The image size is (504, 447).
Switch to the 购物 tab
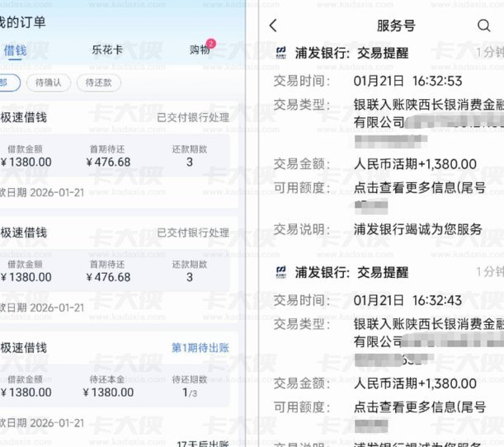200,49
